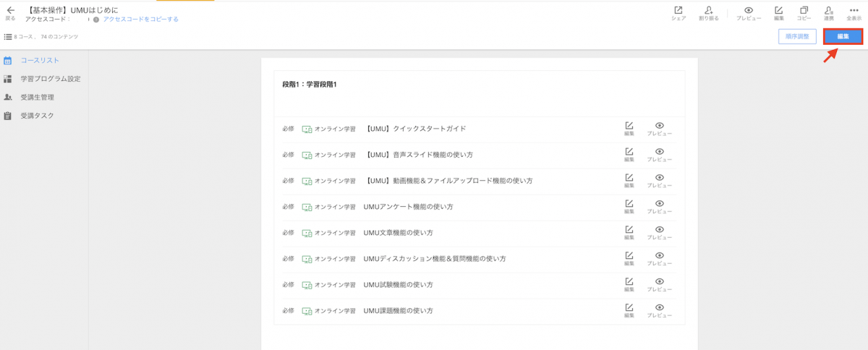The width and height of the screenshot is (868, 350).
Task: Open 学習プログラム設定 in the sidebar
Action: pos(50,79)
